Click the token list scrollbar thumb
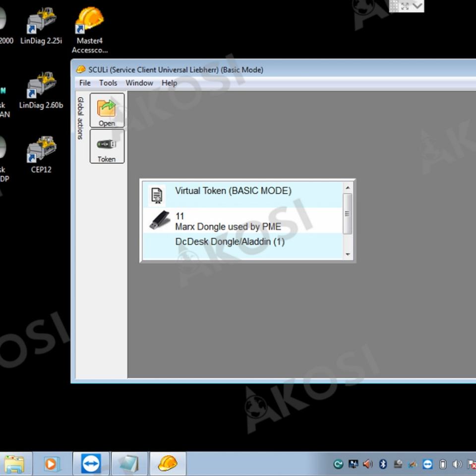This screenshot has width=476, height=476. click(348, 214)
